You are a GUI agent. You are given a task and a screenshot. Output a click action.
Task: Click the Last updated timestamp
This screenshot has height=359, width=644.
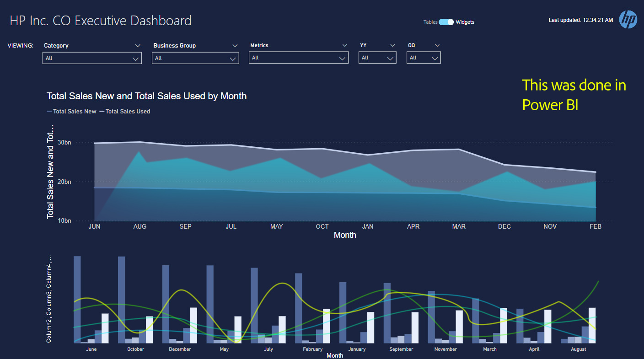pos(580,20)
